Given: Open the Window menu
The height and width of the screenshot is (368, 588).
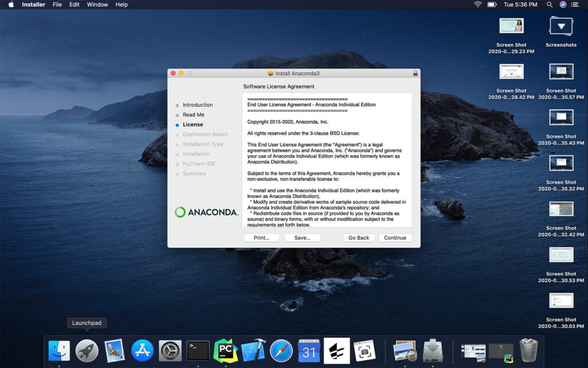Looking at the screenshot, I should click(98, 5).
